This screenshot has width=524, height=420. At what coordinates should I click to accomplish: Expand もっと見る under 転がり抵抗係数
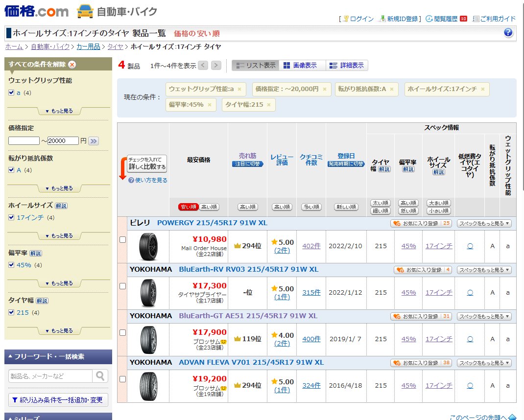[59, 188]
